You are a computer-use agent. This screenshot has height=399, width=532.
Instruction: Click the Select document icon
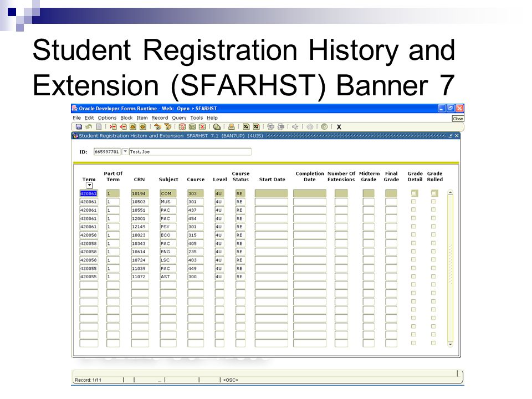pyautogui.click(x=99, y=127)
